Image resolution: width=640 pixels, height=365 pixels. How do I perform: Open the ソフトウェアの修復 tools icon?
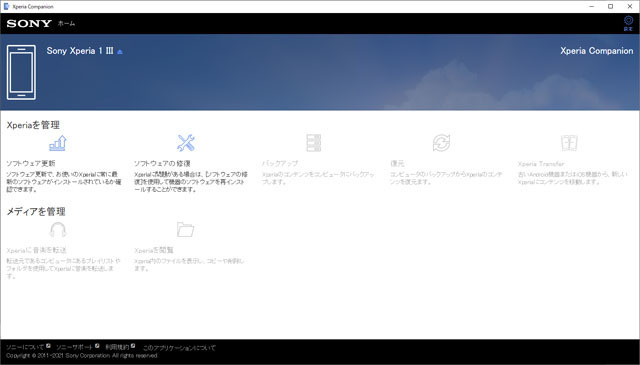coord(186,143)
